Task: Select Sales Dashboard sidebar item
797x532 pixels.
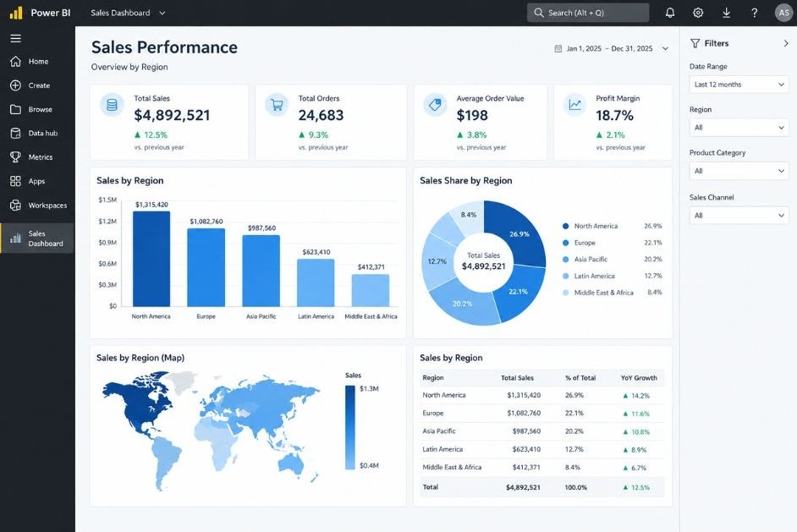Action: coord(37,239)
